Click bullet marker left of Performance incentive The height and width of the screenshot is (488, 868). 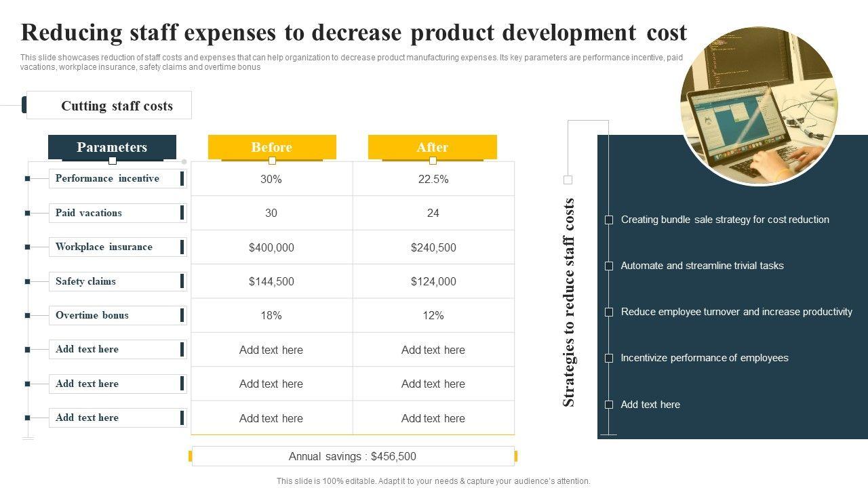coord(28,178)
